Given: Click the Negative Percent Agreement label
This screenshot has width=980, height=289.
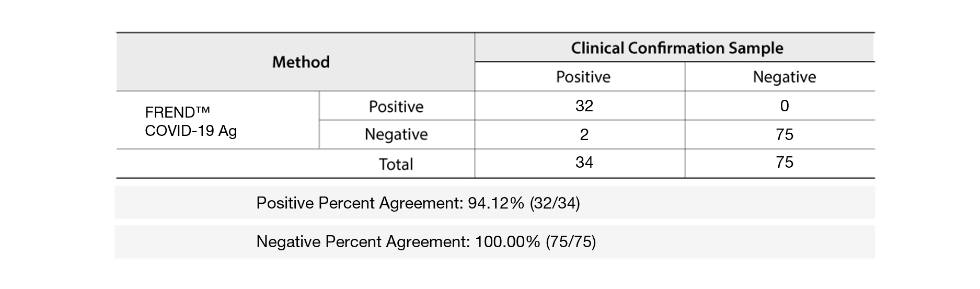Looking at the screenshot, I should pyautogui.click(x=363, y=241).
